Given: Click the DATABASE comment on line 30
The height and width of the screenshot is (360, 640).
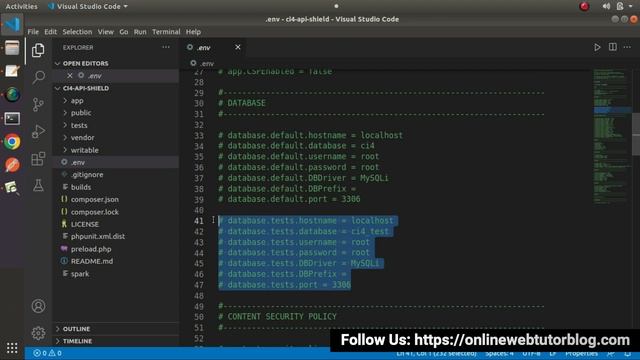Looking at the screenshot, I should point(242,103).
